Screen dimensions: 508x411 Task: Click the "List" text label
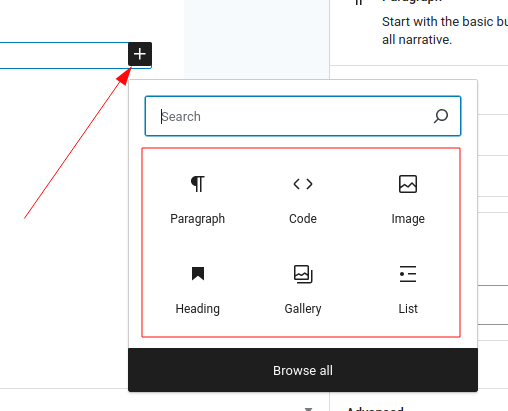pyautogui.click(x=408, y=309)
